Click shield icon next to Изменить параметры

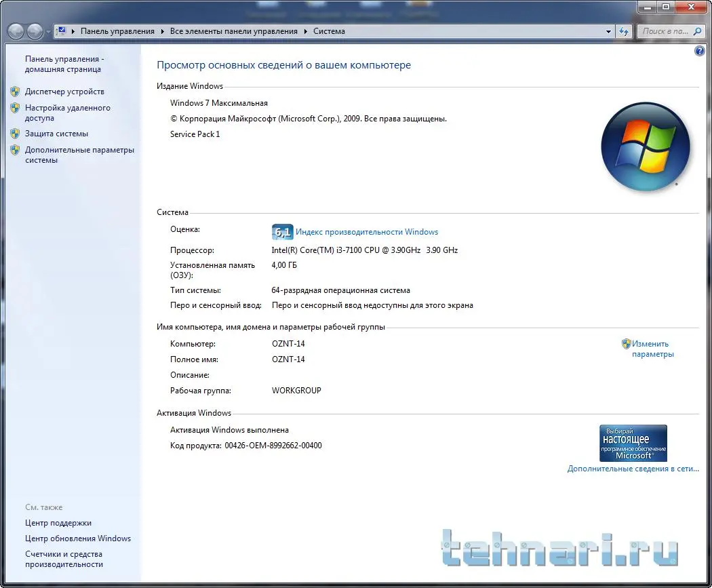click(626, 344)
